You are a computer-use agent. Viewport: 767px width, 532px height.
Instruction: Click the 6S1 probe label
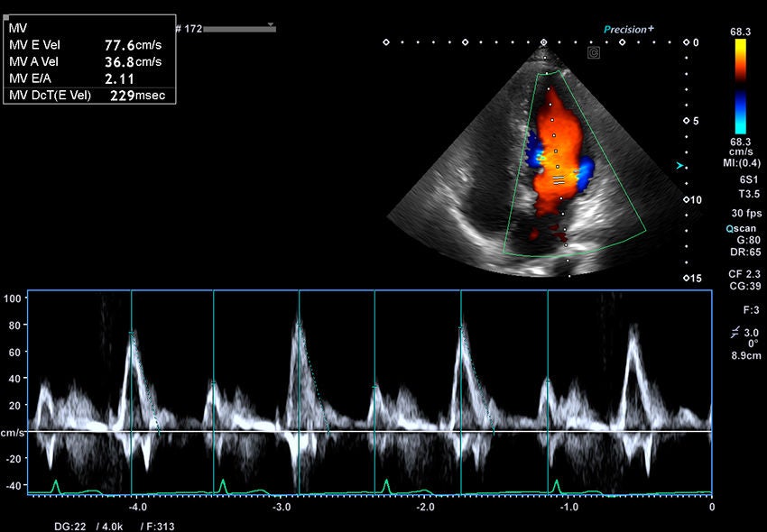[x=749, y=179]
